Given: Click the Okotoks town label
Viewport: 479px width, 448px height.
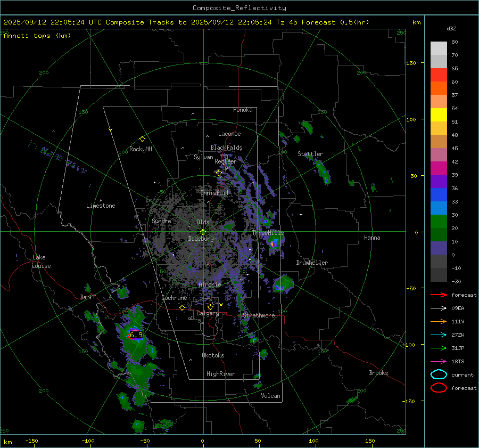Looking at the screenshot, I should coord(213,355).
